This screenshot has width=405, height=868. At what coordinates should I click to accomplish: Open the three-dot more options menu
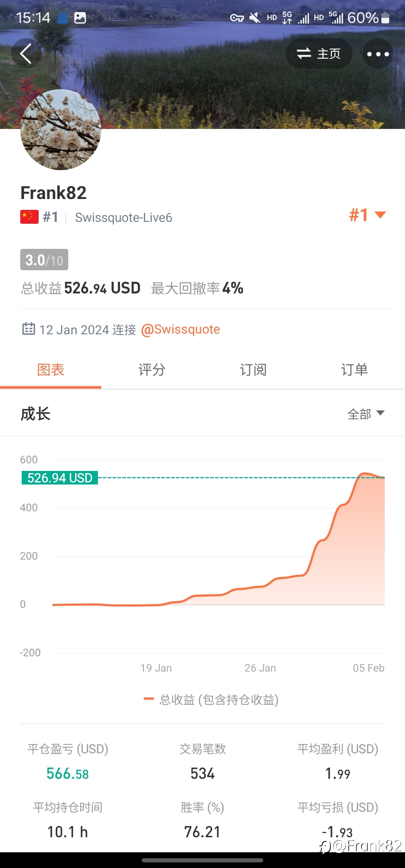pyautogui.click(x=378, y=54)
